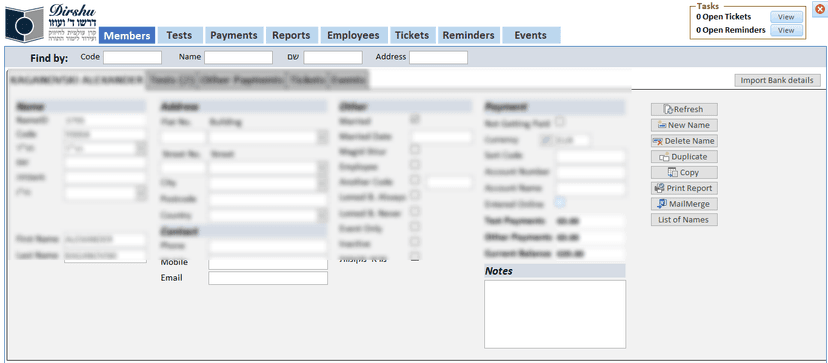Mark the member as Inactive

tap(415, 242)
